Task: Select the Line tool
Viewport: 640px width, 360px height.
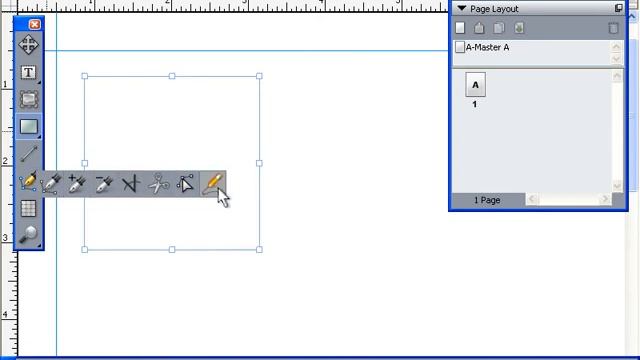Action: 29,154
